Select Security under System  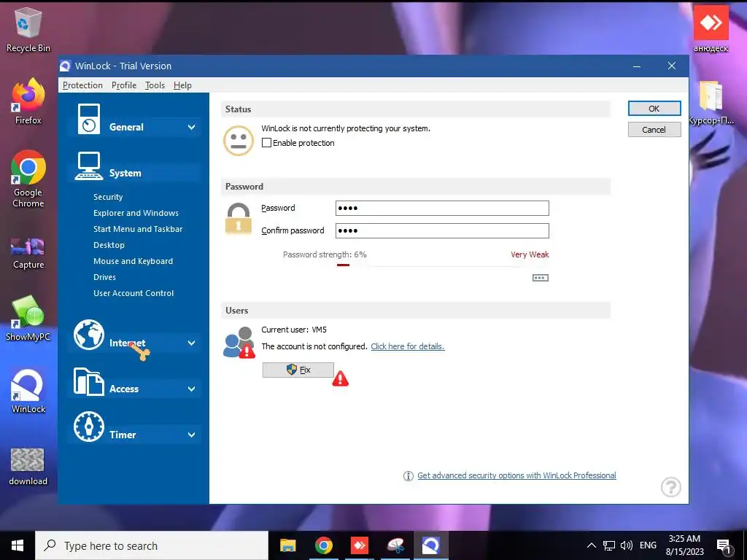tap(108, 197)
